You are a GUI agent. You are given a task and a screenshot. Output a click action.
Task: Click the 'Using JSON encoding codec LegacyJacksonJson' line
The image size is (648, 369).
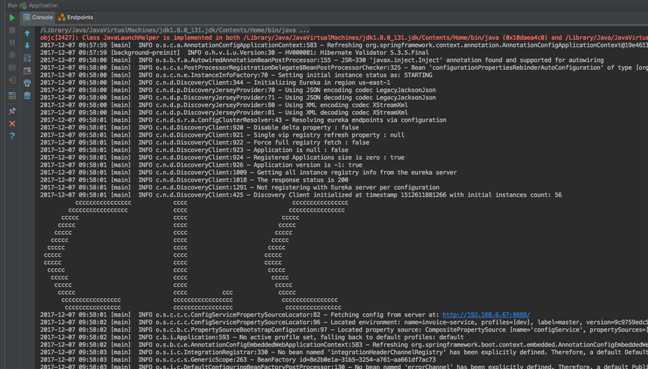[238, 90]
